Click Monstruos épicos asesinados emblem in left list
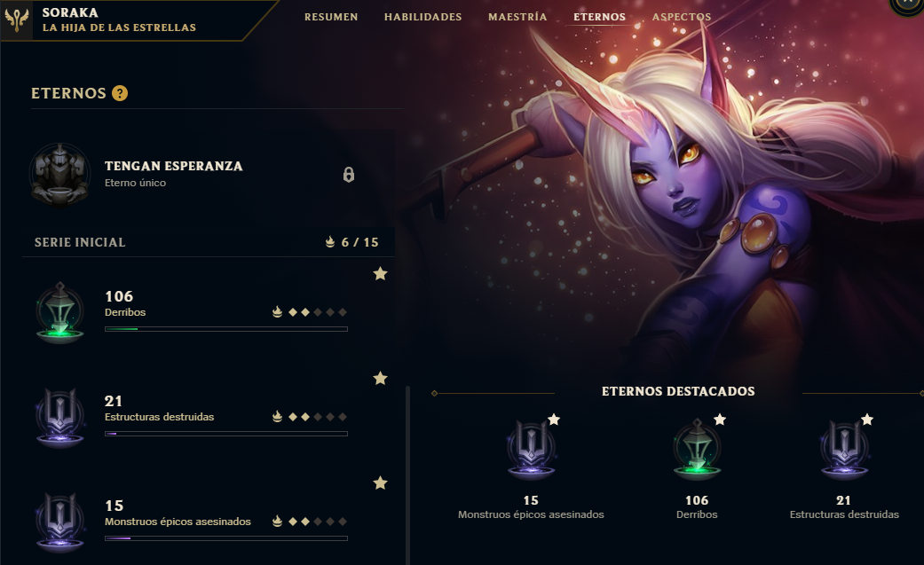Screen dimensions: 924x565 [x=59, y=522]
